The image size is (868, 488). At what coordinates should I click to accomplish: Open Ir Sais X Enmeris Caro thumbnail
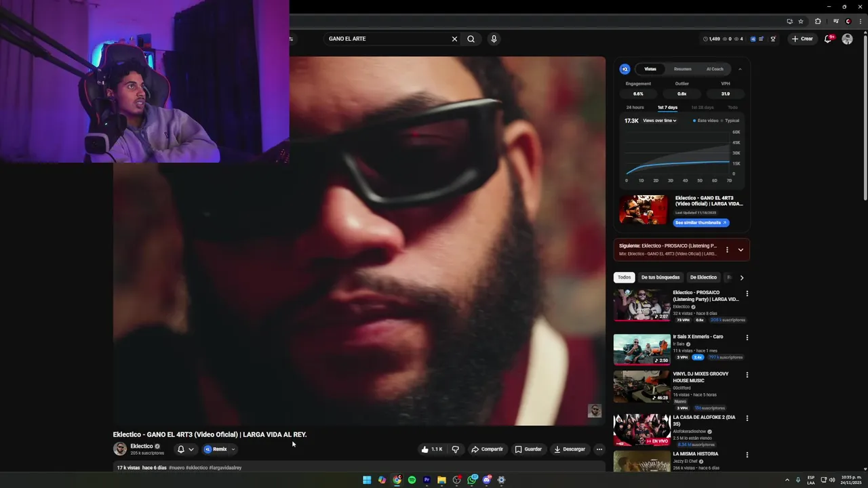pyautogui.click(x=642, y=349)
